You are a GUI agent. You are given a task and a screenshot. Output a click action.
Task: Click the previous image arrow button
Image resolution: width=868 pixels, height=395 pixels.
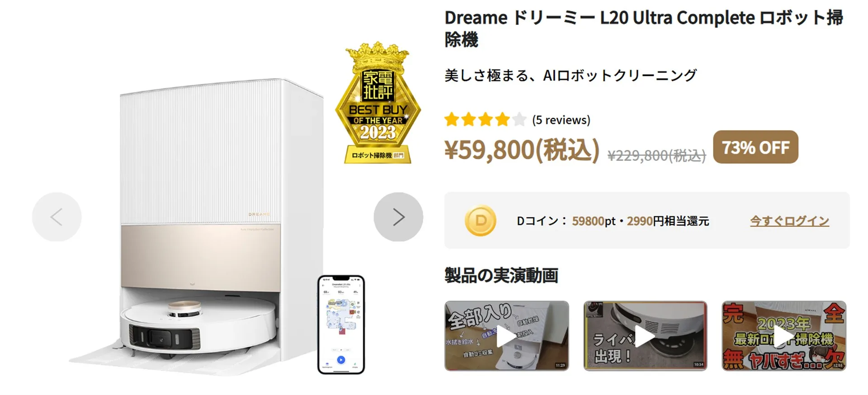tap(57, 217)
